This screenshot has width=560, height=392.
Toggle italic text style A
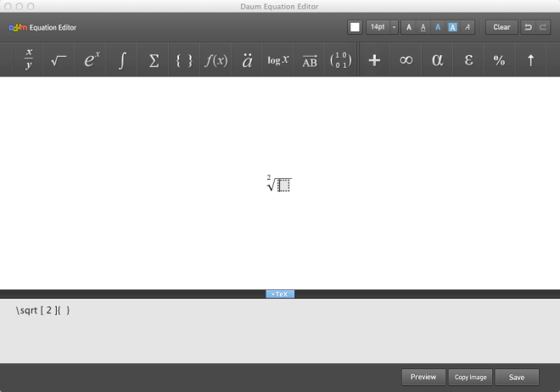[468, 27]
